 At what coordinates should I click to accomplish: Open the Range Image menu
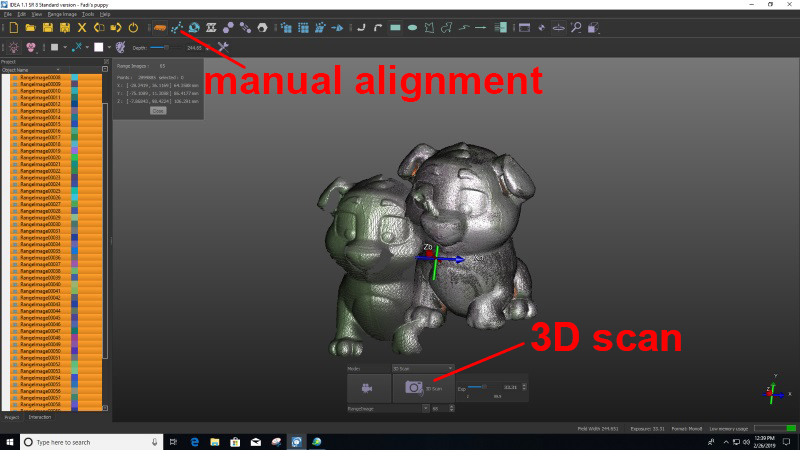click(62, 14)
